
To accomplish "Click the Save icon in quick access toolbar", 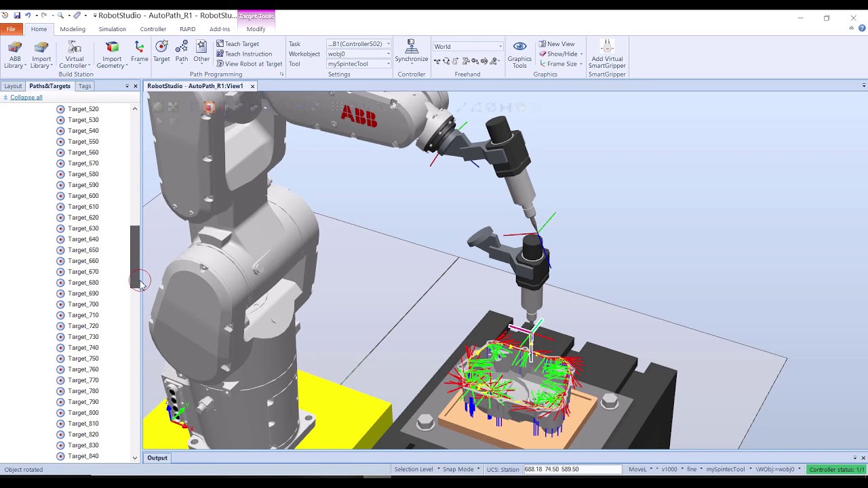I will [17, 15].
